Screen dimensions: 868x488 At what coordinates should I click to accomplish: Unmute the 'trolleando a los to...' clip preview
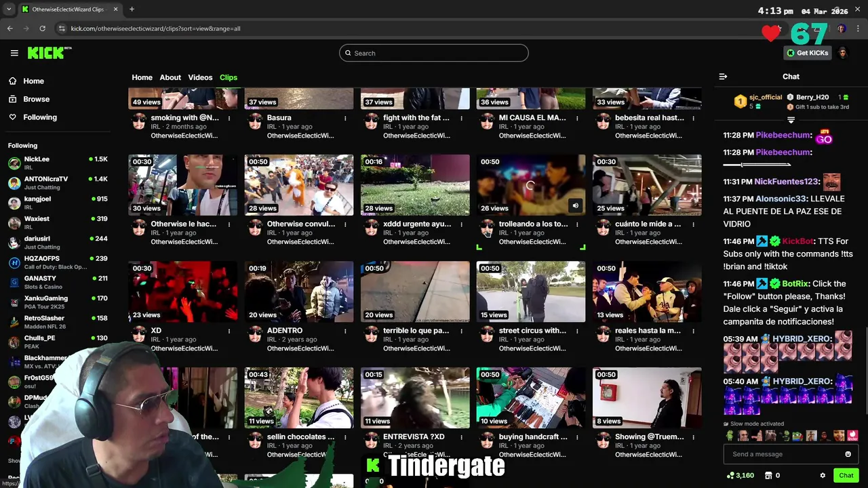pyautogui.click(x=575, y=205)
